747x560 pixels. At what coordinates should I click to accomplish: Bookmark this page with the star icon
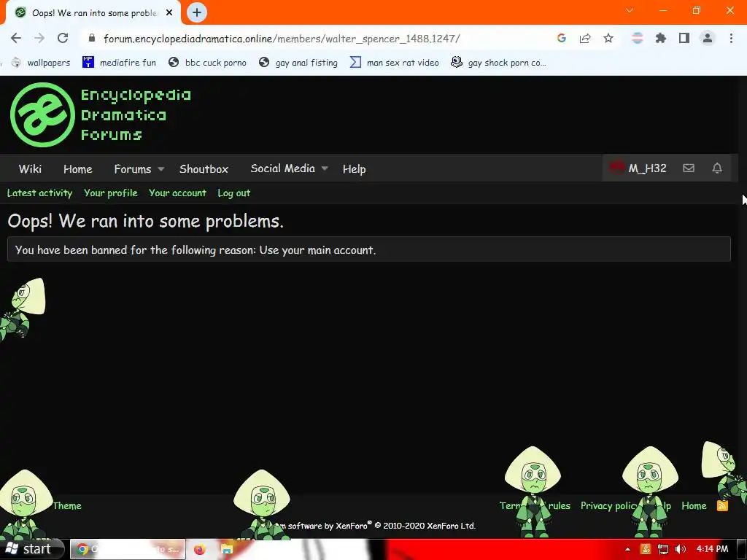608,38
